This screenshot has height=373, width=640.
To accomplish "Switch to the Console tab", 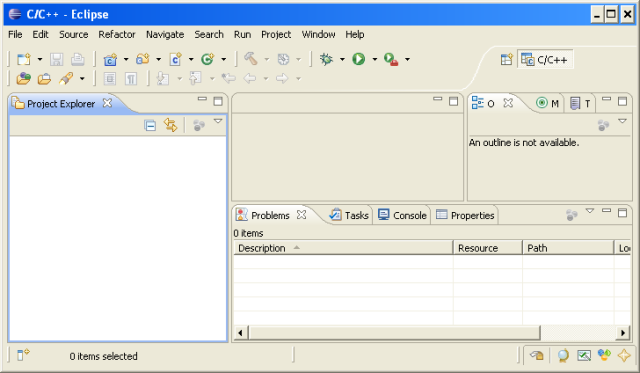I will click(402, 215).
